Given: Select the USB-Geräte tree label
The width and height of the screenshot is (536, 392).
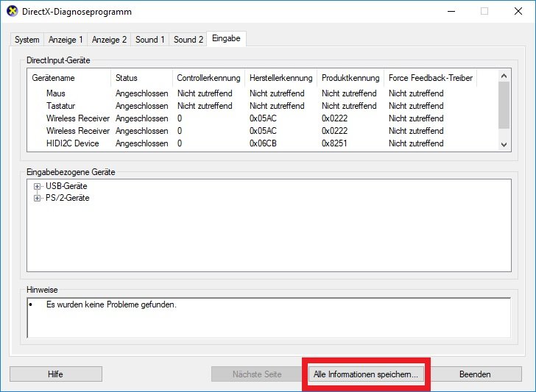Looking at the screenshot, I should pos(66,186).
